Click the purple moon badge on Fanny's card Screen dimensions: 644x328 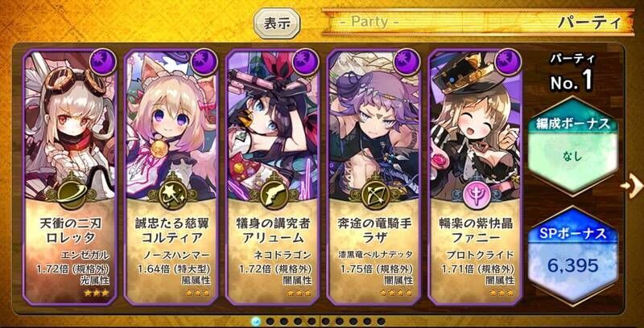pos(508,63)
